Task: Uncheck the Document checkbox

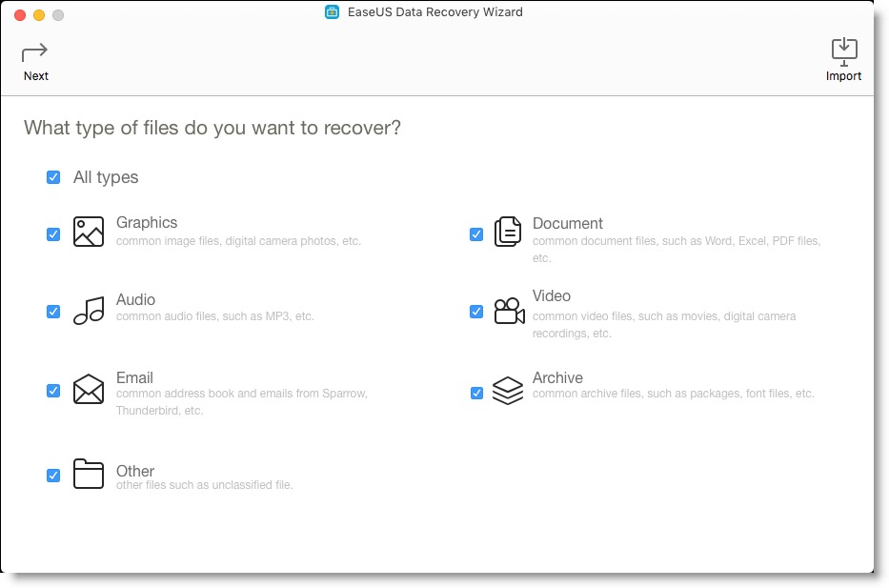Action: [x=476, y=234]
